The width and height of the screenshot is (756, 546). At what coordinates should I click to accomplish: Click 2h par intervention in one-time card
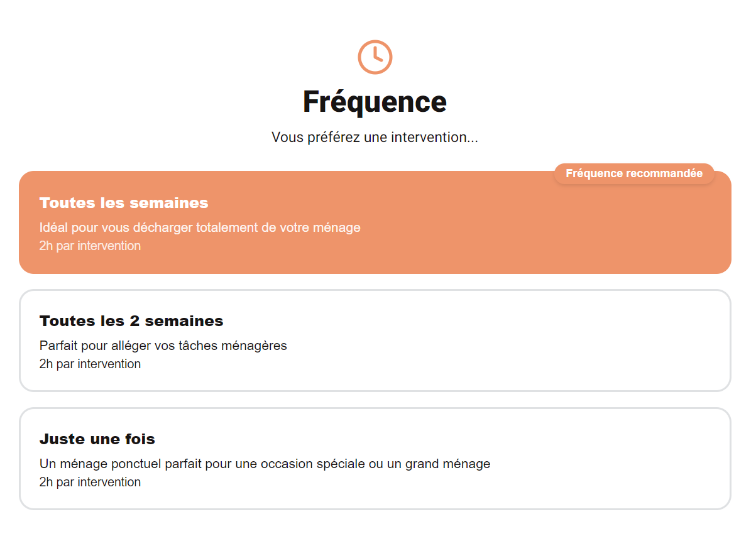tap(90, 482)
